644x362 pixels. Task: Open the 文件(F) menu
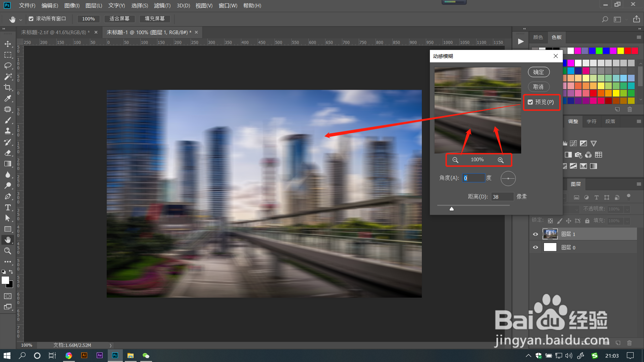tap(27, 6)
